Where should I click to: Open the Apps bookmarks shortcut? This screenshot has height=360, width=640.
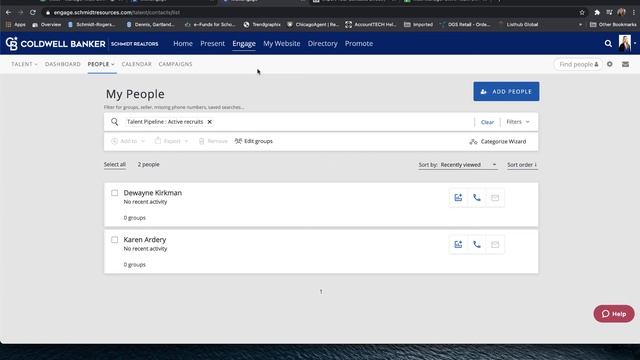[16, 24]
